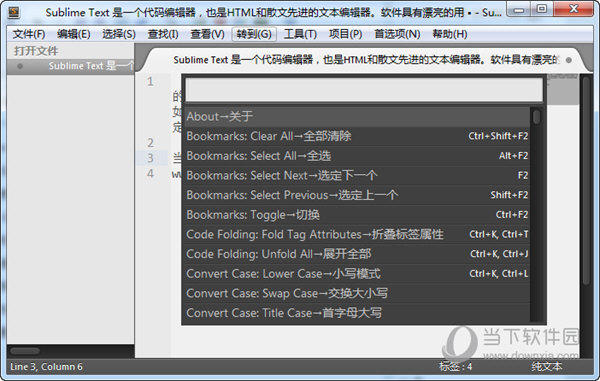
Task: Click the Line 3, Column 6 status text
Action: pos(46,367)
